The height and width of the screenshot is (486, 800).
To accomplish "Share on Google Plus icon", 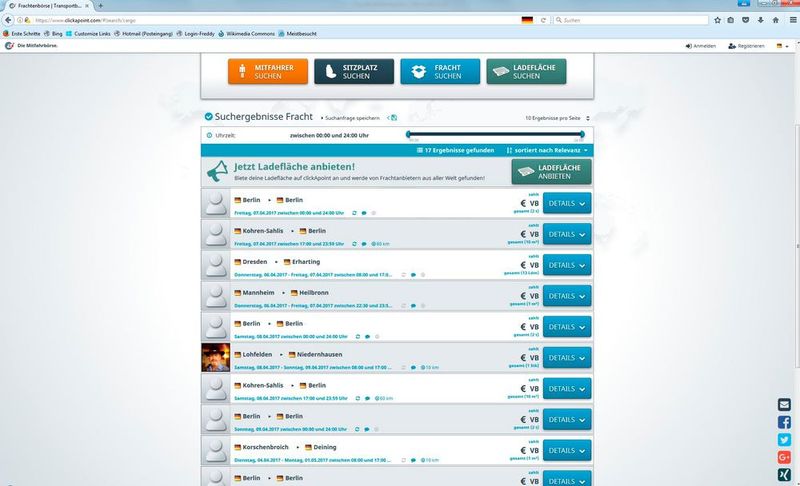I will click(784, 457).
